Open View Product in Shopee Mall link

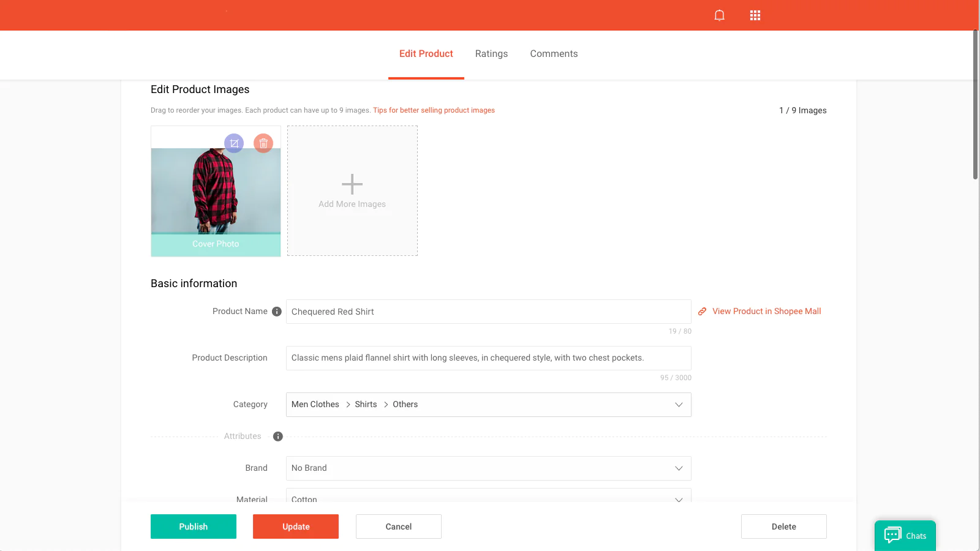pyautogui.click(x=766, y=312)
